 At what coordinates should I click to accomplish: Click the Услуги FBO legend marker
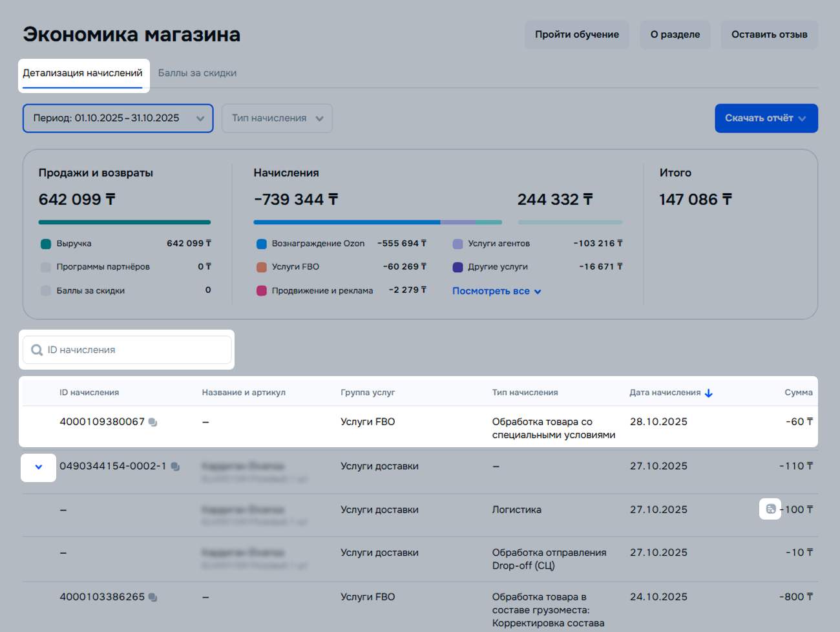click(x=262, y=267)
